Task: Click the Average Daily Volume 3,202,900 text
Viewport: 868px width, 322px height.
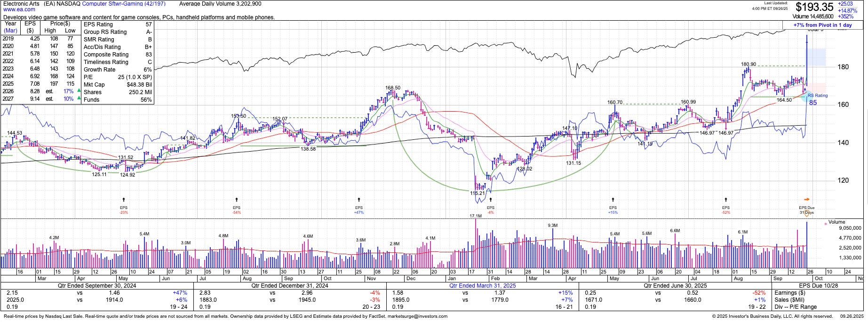Action: point(221,4)
